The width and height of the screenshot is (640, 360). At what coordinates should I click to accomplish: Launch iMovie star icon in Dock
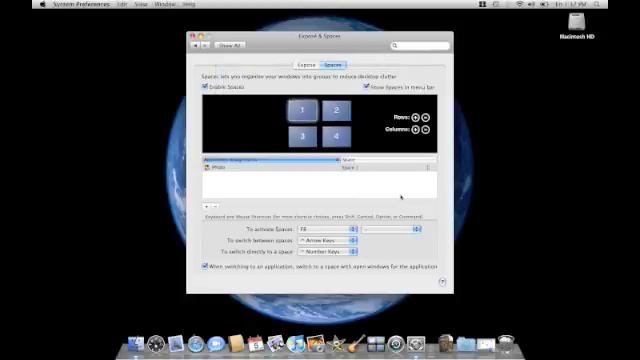point(336,344)
